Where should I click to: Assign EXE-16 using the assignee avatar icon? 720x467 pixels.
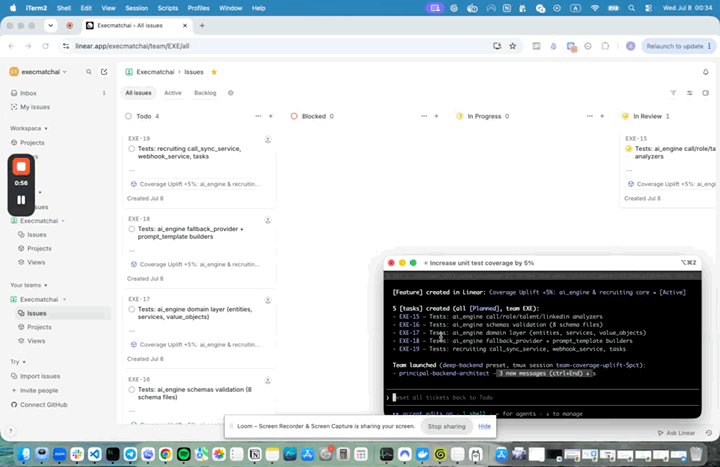268,381
